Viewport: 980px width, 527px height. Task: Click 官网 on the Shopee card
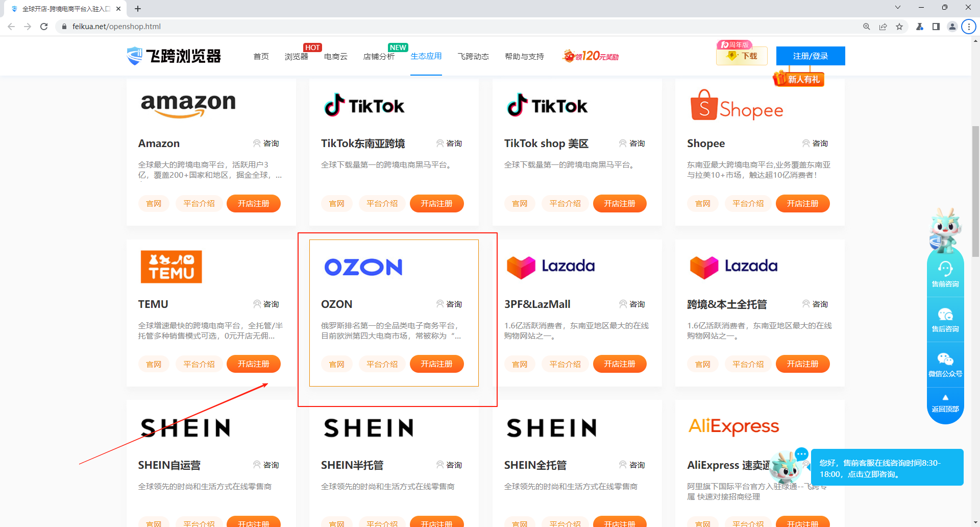coord(703,203)
